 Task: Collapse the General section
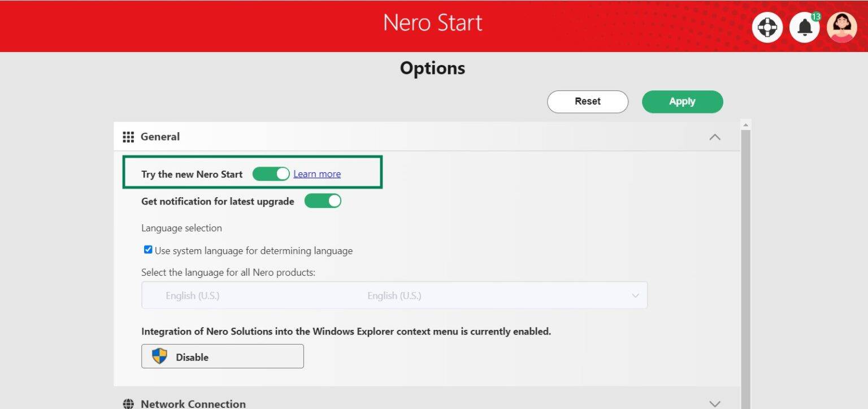(715, 137)
